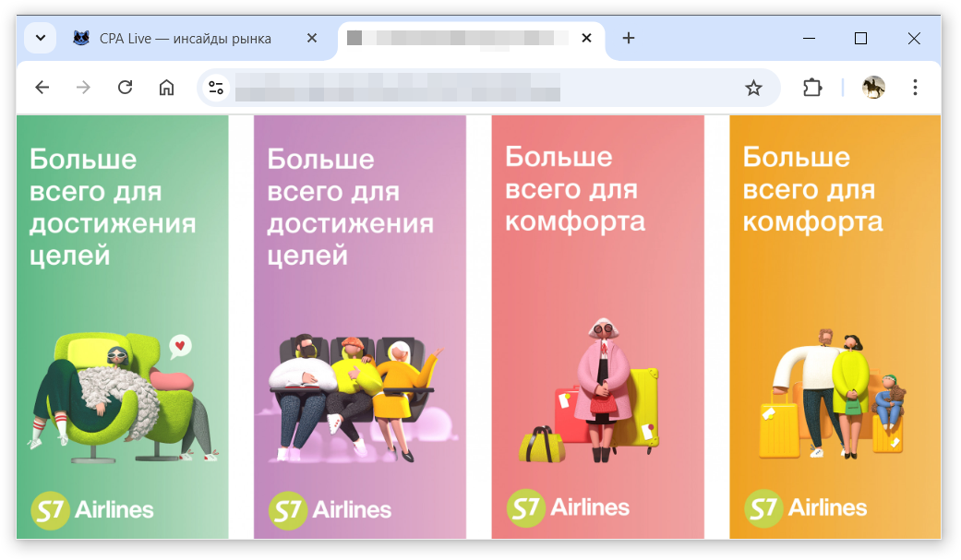Close the CPA Live tab

[x=312, y=38]
